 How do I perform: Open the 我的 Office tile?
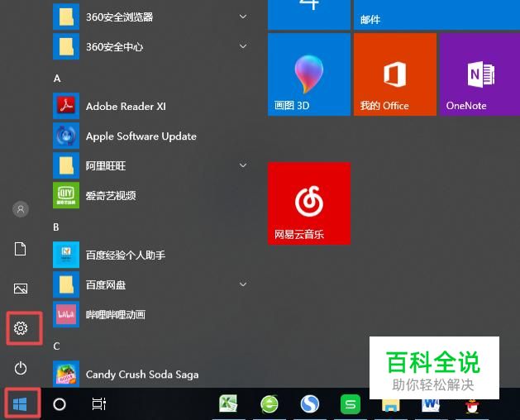point(395,74)
